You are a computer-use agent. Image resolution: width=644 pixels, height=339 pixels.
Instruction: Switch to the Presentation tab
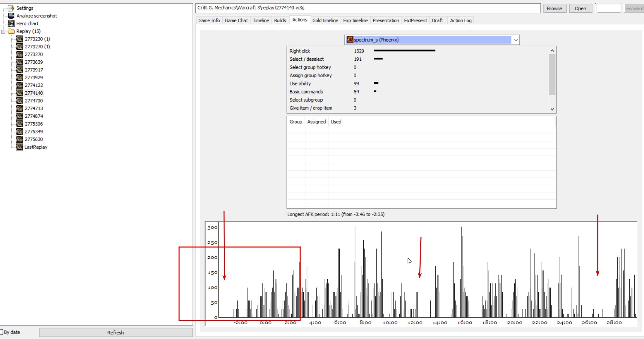[386, 21]
